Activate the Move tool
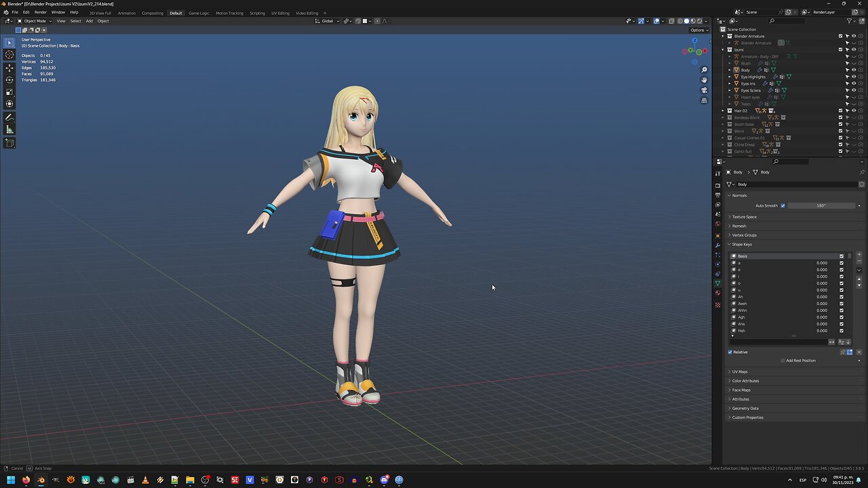 [x=9, y=68]
